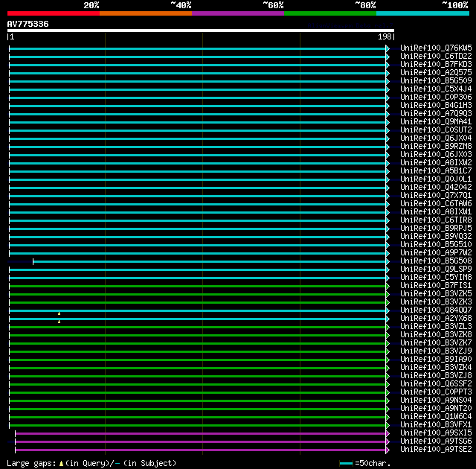
Task: Select the UniRef100_C0P306 label
Action: click(436, 98)
